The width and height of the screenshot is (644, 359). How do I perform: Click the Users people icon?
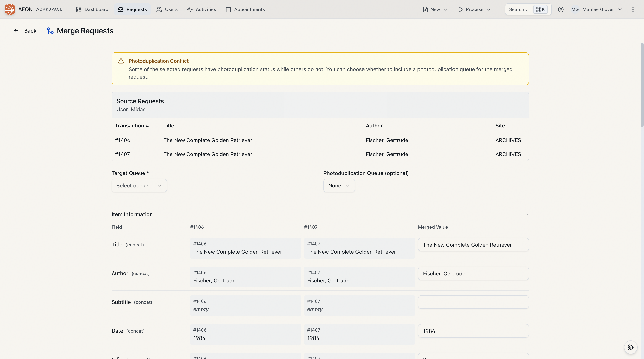click(159, 9)
